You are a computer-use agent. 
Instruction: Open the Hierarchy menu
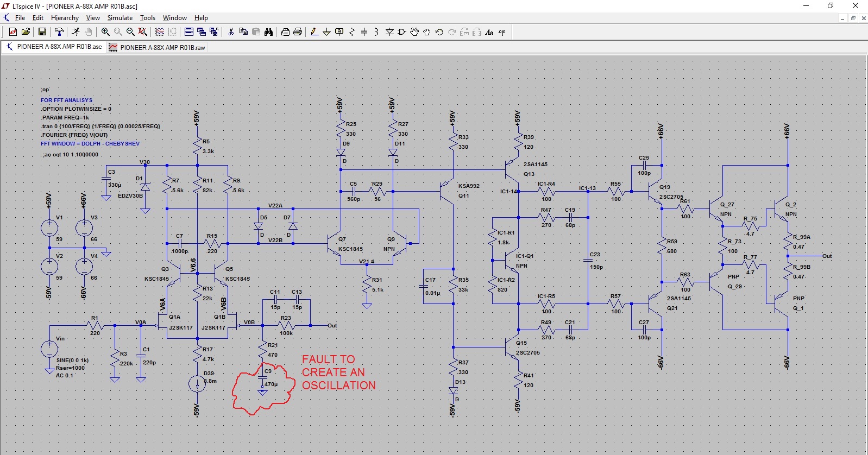pos(65,18)
